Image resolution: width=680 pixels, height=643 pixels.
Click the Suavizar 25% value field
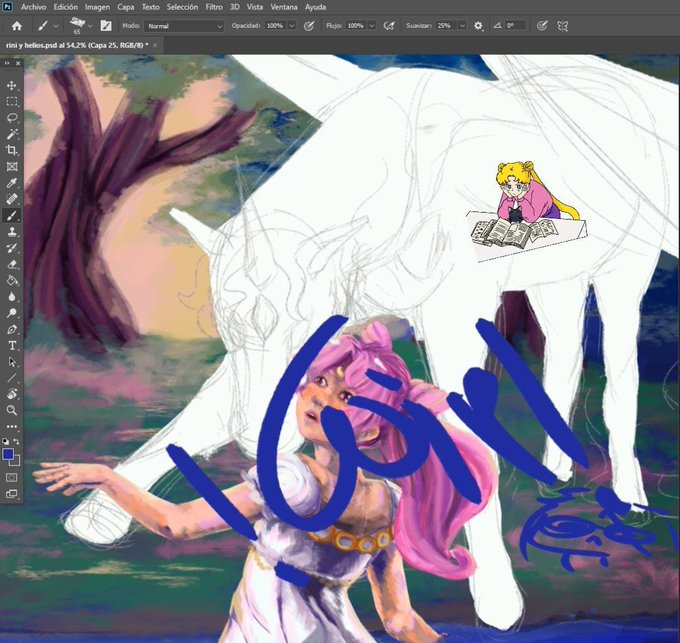tap(446, 26)
